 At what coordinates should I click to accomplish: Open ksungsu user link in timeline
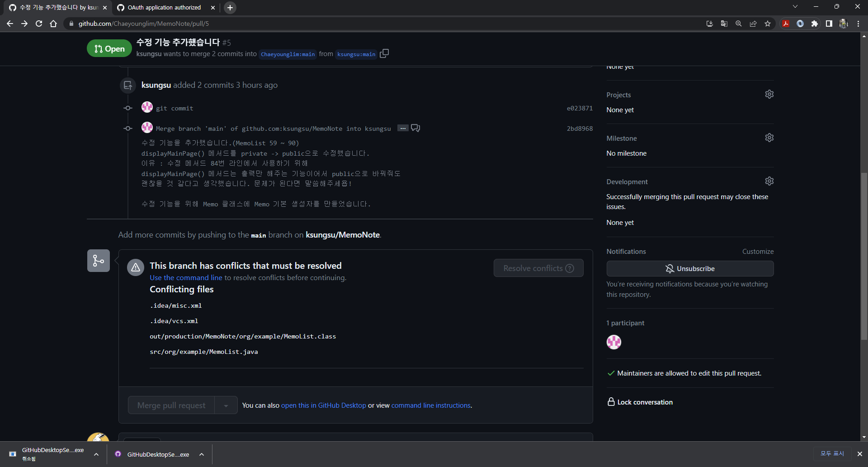[156, 85]
